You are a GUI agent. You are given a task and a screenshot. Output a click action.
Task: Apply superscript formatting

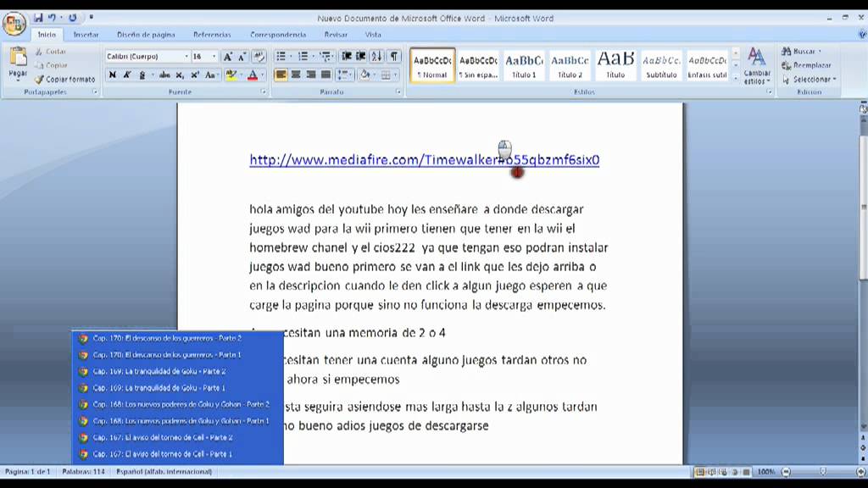194,75
